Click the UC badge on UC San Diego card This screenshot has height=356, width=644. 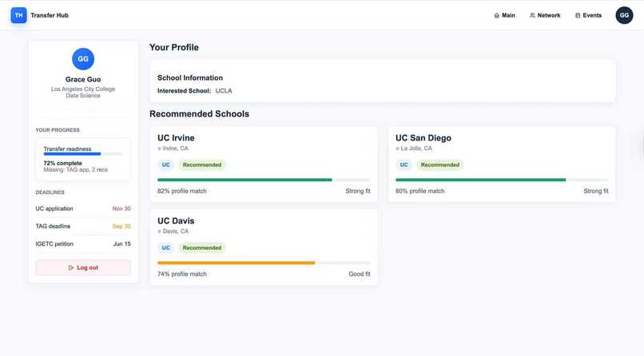click(403, 165)
